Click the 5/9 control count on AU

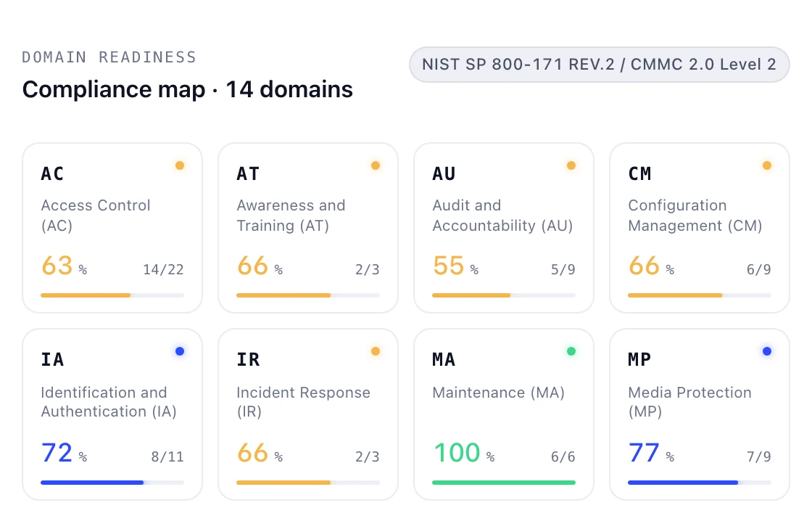[563, 269]
